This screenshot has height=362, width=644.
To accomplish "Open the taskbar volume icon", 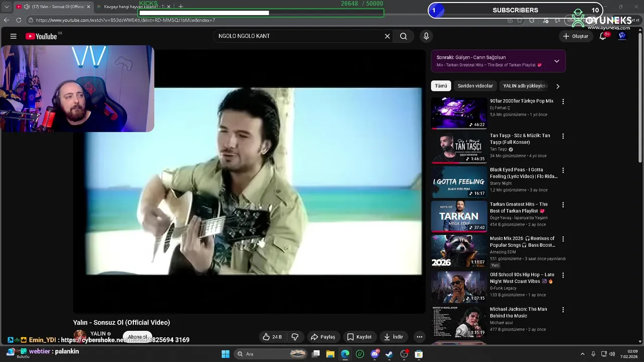I will [612, 354].
